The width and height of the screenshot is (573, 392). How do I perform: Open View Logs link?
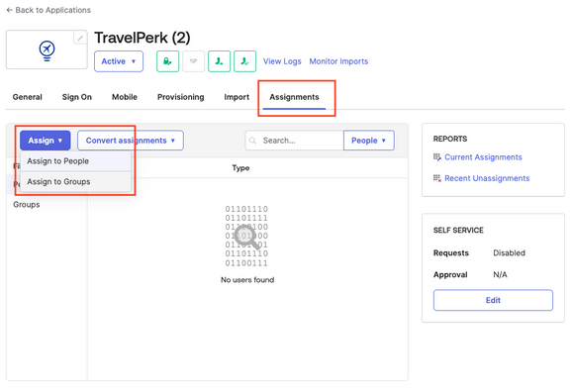(282, 61)
